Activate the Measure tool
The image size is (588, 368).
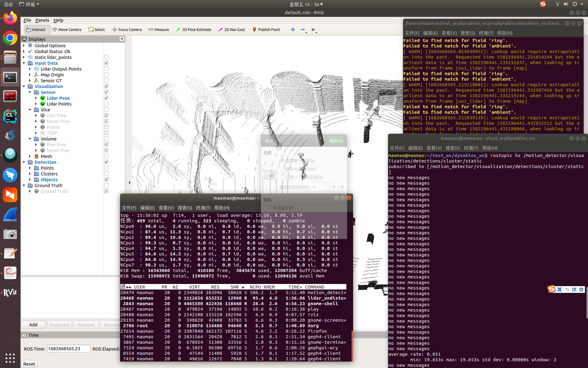click(158, 29)
